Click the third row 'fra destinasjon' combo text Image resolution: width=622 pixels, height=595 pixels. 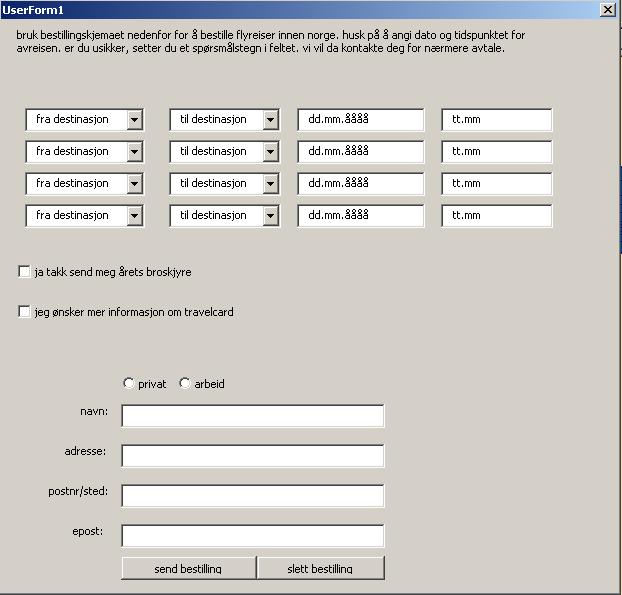(72, 184)
